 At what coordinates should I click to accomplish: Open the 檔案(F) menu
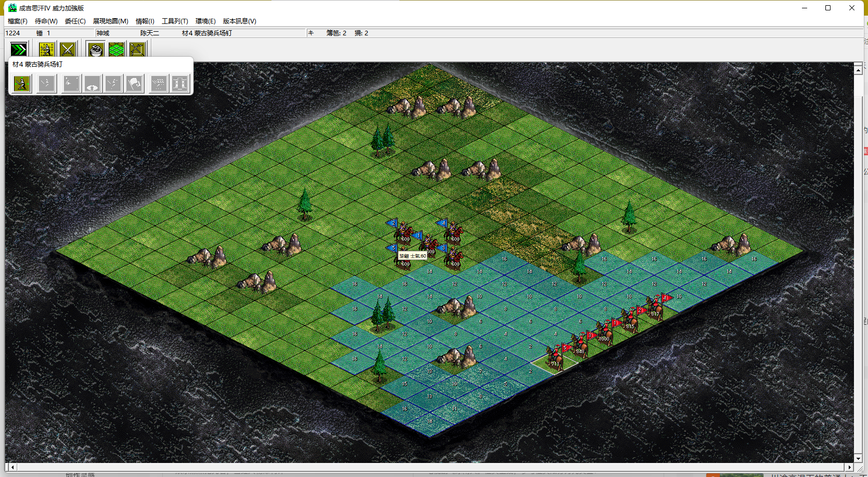(17, 21)
